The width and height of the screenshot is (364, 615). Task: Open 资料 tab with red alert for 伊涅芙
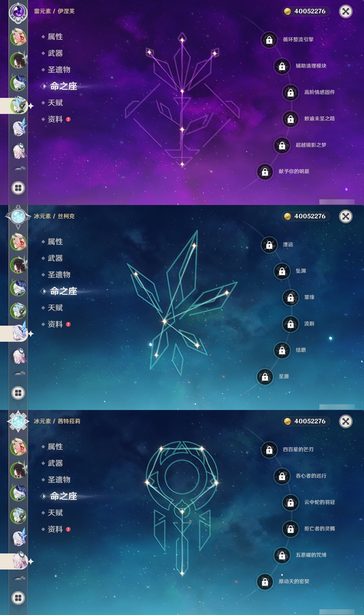point(56,119)
